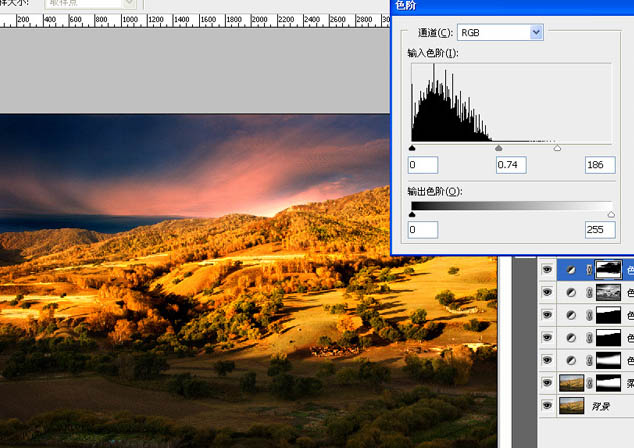634x448 pixels.
Task: Click the output levels white slider handle
Action: tap(611, 214)
